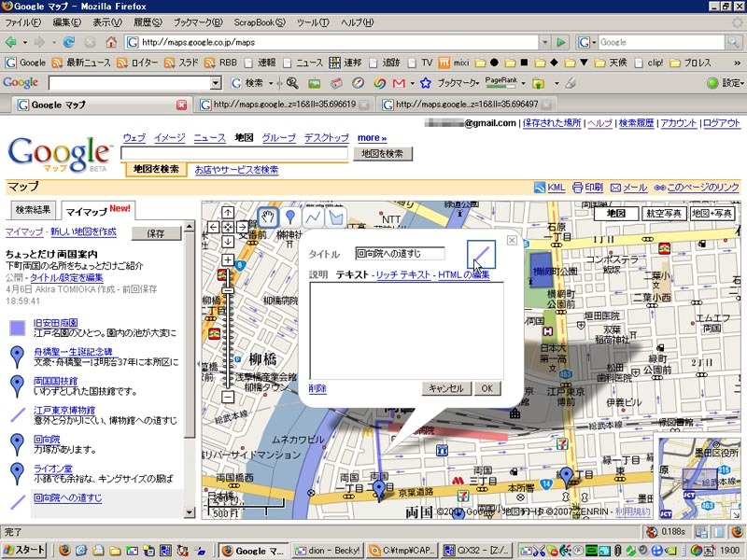Open the ファイル menu
This screenshot has width=747, height=560.
coord(22,22)
